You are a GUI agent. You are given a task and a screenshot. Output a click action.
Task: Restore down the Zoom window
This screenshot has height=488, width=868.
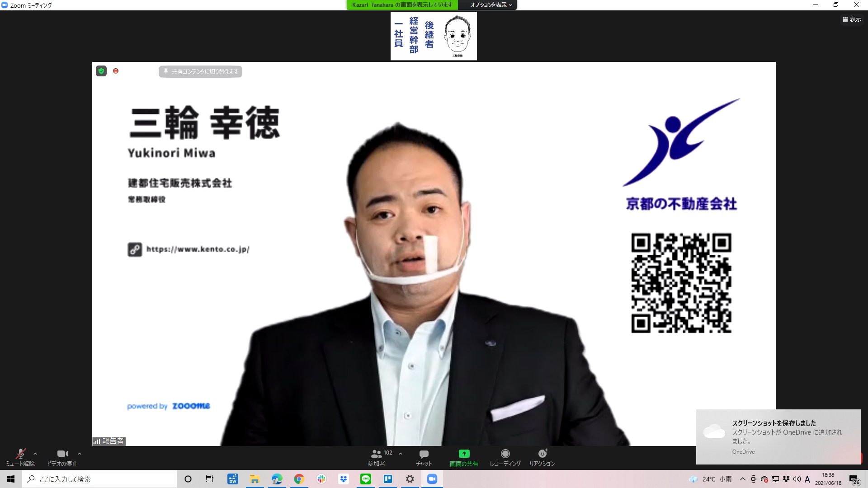click(836, 5)
